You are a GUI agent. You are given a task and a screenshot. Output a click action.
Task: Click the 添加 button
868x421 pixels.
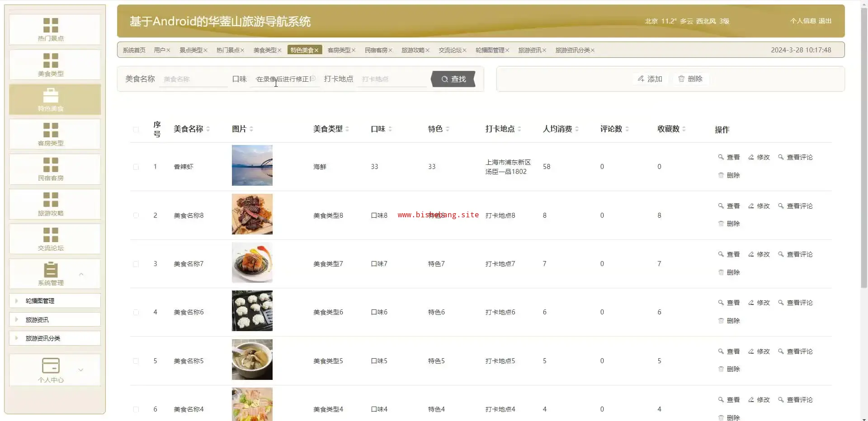(x=650, y=79)
